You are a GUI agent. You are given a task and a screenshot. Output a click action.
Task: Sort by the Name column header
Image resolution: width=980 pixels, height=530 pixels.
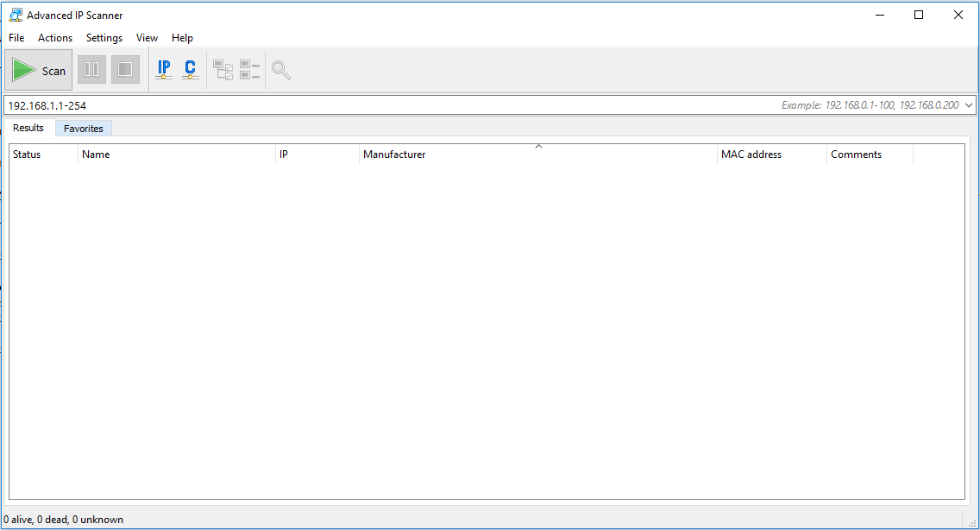176,154
